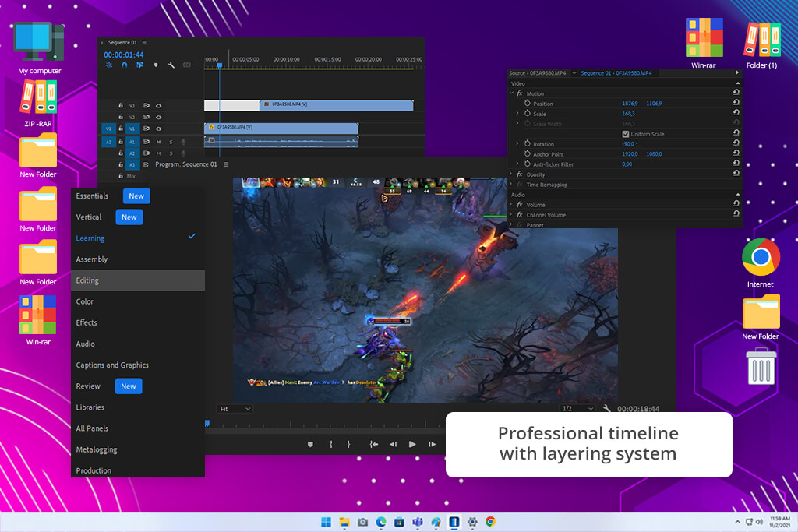
Task: Reset the Opacity effect
Action: pyautogui.click(x=736, y=174)
